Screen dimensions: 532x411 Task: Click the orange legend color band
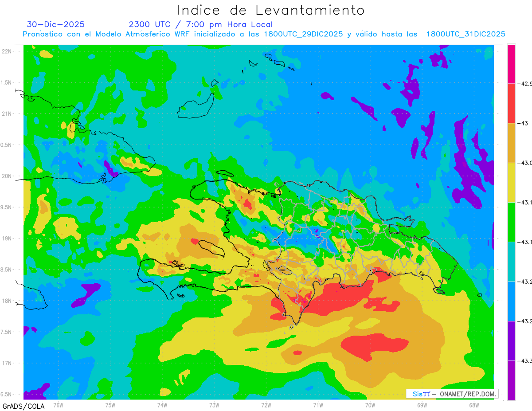click(x=511, y=143)
